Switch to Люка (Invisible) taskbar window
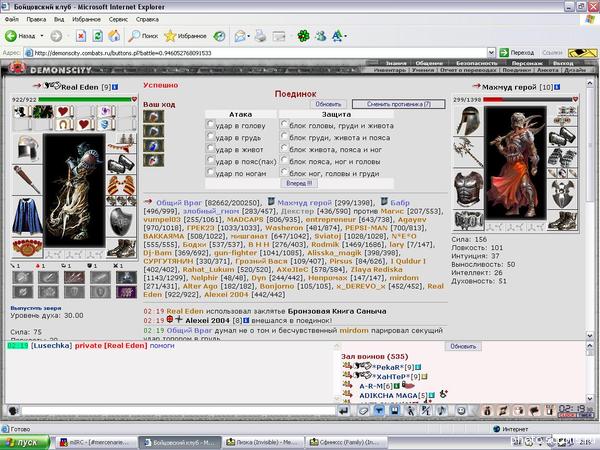 tap(263, 442)
